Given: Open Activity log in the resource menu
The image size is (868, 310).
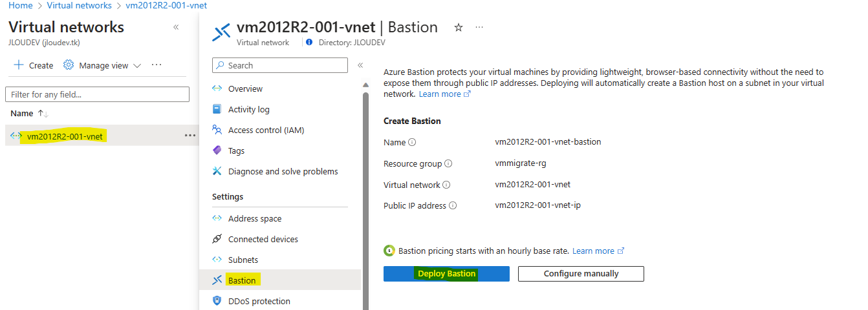Looking at the screenshot, I should point(248,109).
